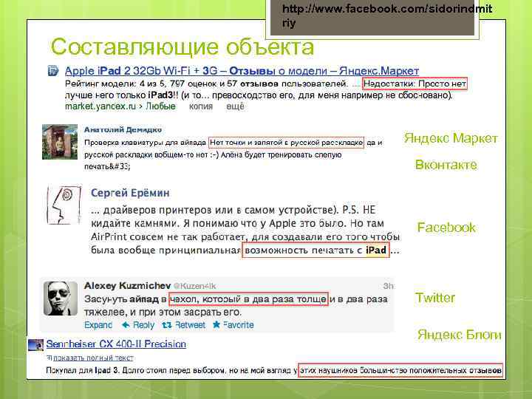Viewport: 532px width, 399px height.
Task: Click the phrase 'чехол, который в два раза толще'
Action: click(248, 299)
